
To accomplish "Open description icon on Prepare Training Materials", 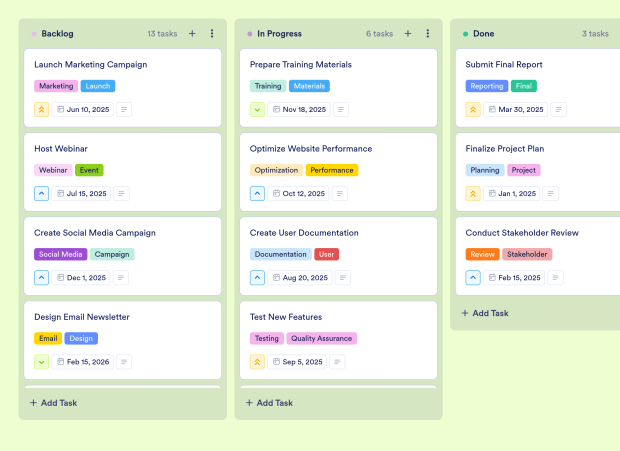I will pos(341,109).
